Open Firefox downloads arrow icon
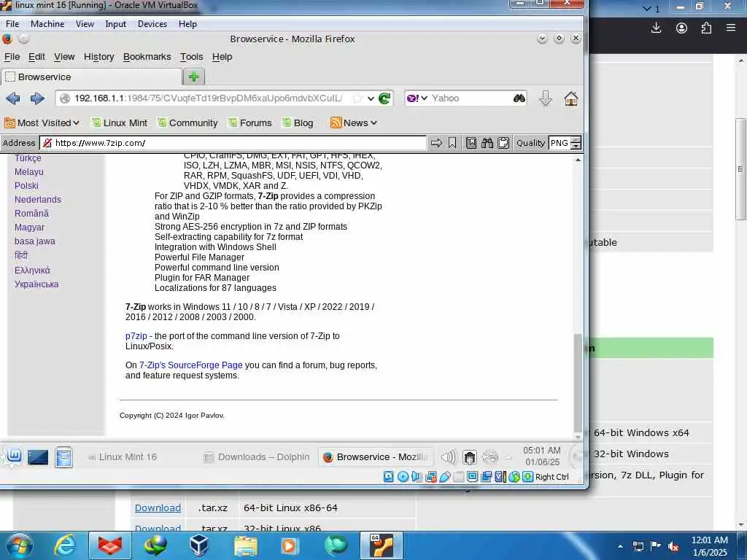The width and height of the screenshot is (747, 560). click(546, 98)
